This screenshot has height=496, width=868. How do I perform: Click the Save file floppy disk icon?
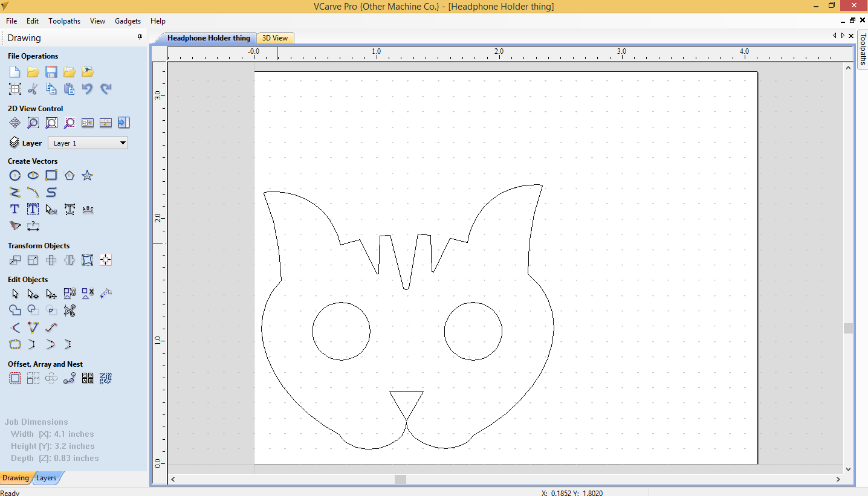(x=51, y=72)
